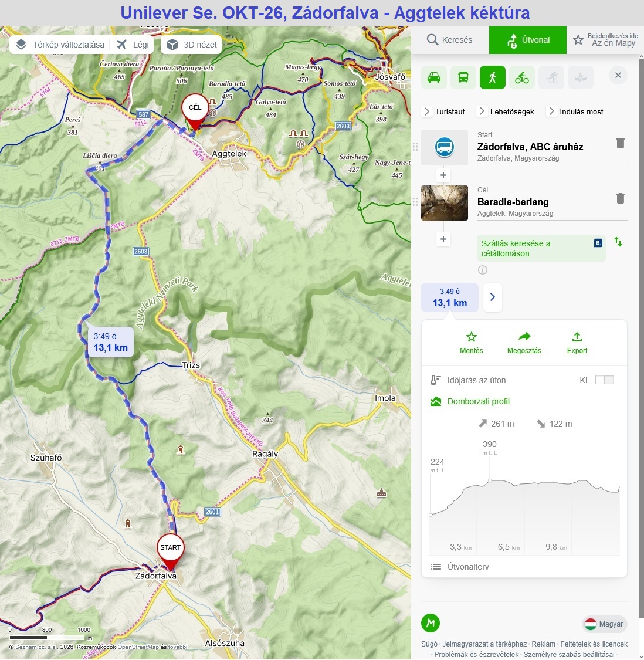Open the Indulás most departure dropdown
Viewport: 644px width, 660px height.
tap(575, 111)
